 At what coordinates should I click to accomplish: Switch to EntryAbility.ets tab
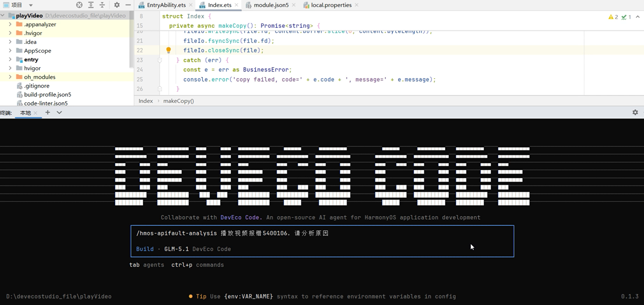click(x=166, y=5)
